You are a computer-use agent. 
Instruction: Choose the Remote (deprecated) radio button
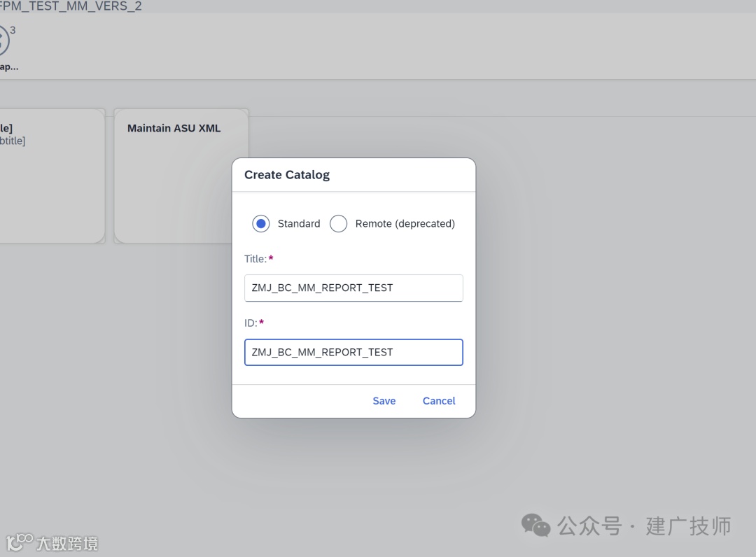click(x=339, y=224)
